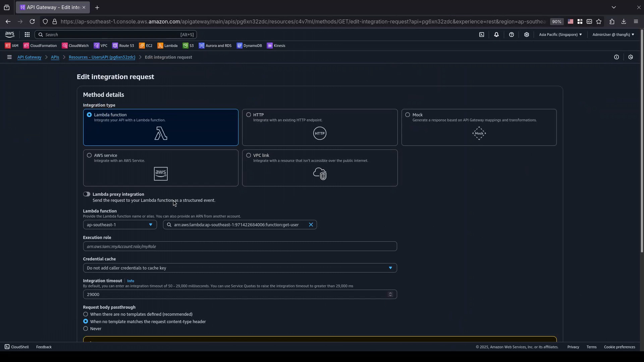Click the 90% zoom level indicator

556,22
